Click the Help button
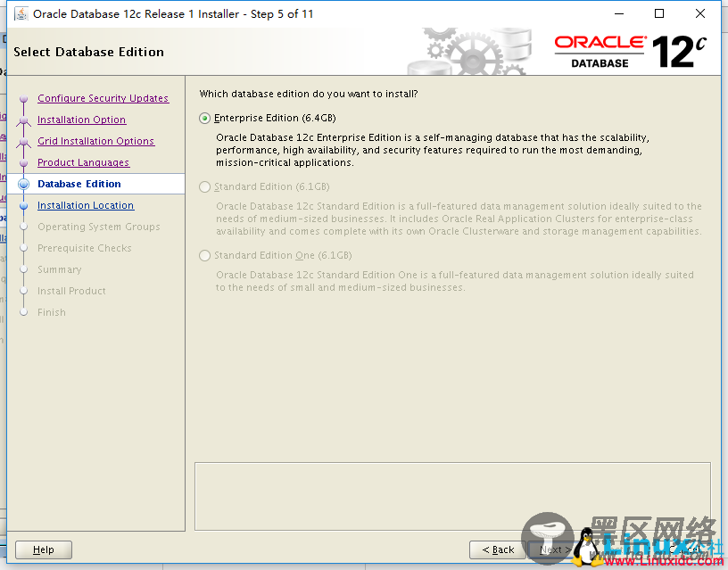 coord(44,549)
